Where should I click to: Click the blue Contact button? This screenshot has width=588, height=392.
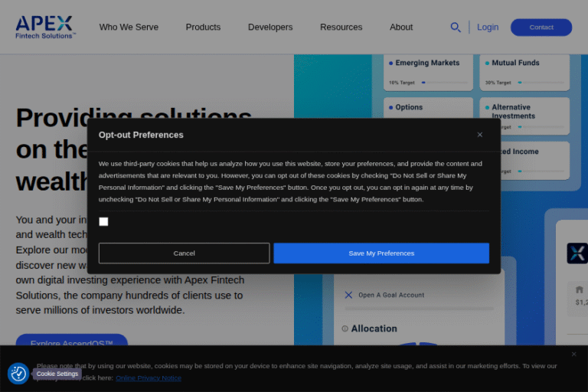pos(541,28)
